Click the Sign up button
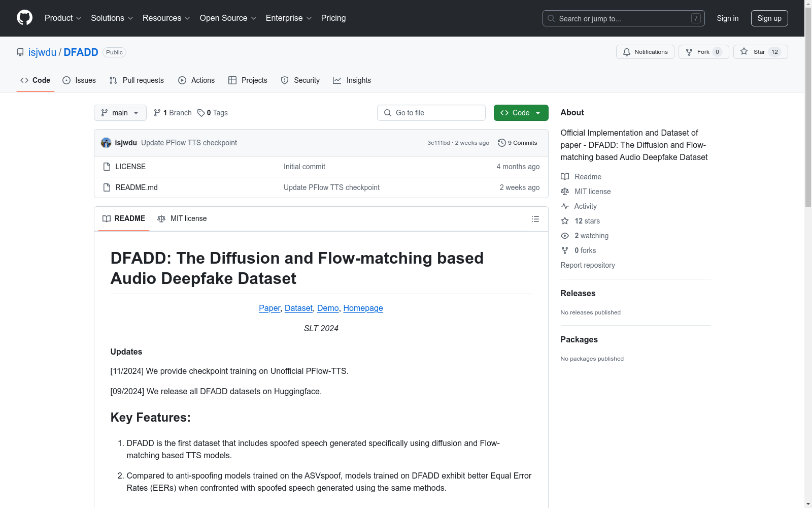Viewport: 812px width, 508px height. click(x=769, y=18)
